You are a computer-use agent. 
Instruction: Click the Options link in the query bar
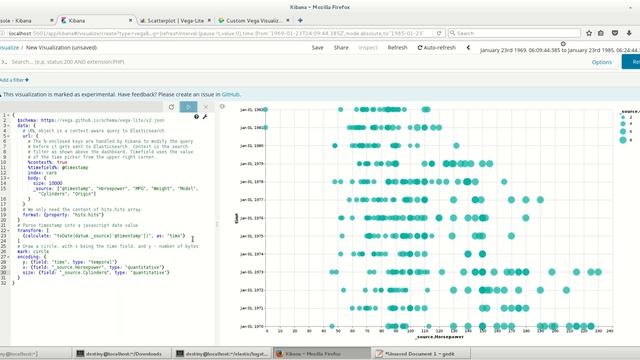coord(602,62)
